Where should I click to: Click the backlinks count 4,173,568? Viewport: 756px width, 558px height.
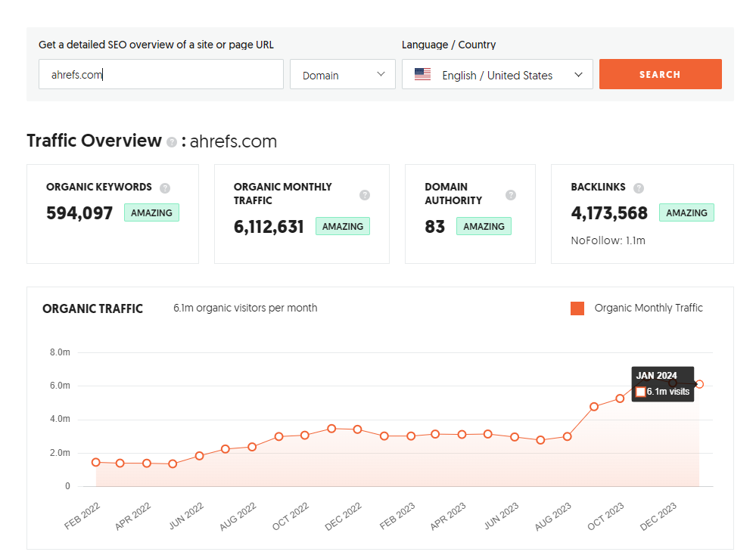(x=609, y=212)
